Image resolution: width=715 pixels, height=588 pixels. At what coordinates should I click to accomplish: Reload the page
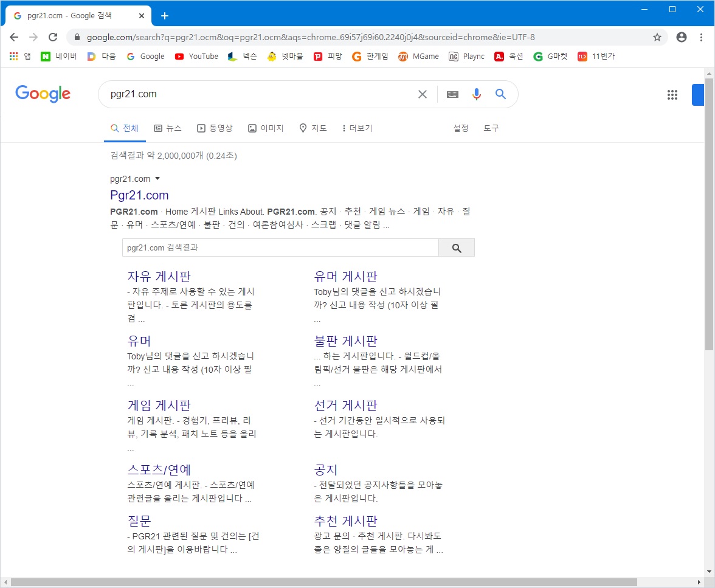click(x=53, y=37)
